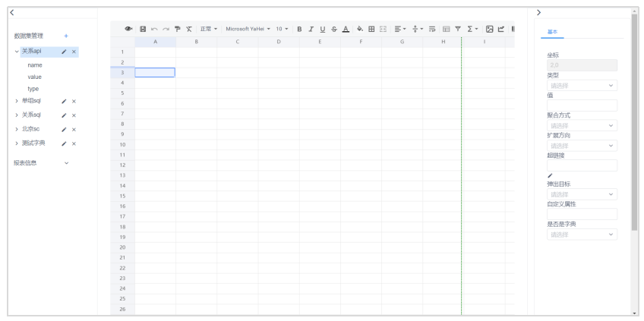
Task: Select column header A
Action: 155,42
